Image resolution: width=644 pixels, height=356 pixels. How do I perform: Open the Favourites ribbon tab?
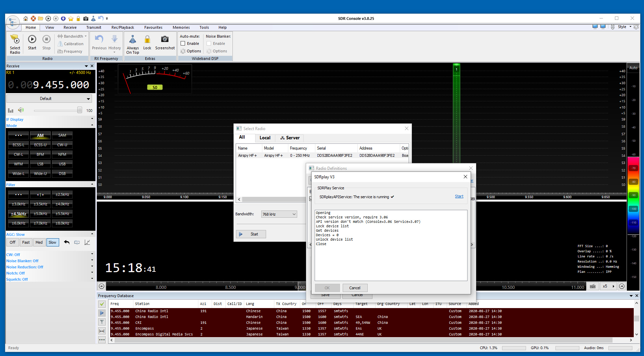click(153, 27)
